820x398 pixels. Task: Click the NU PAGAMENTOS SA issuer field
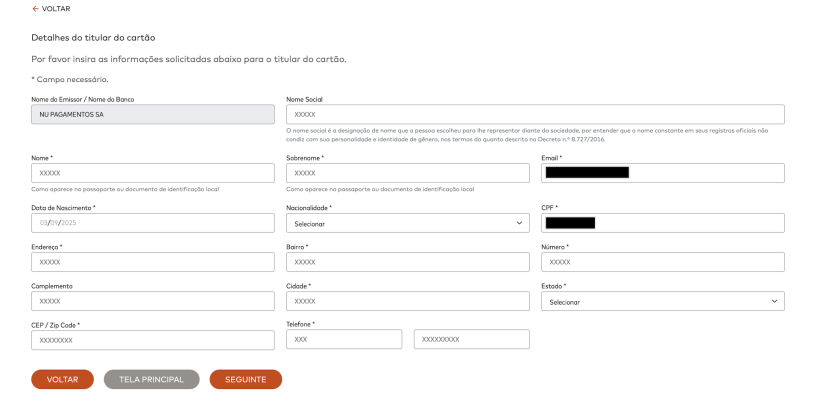point(153,114)
